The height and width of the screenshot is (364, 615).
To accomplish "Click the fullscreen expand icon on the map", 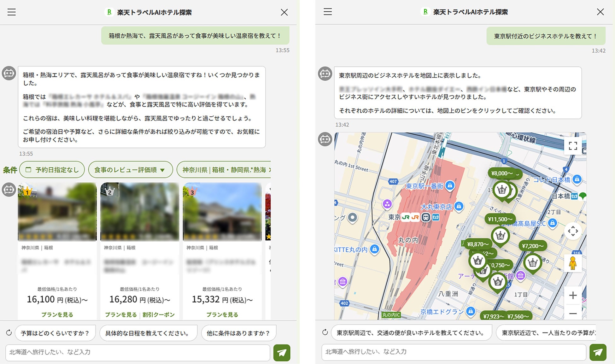I will point(573,146).
